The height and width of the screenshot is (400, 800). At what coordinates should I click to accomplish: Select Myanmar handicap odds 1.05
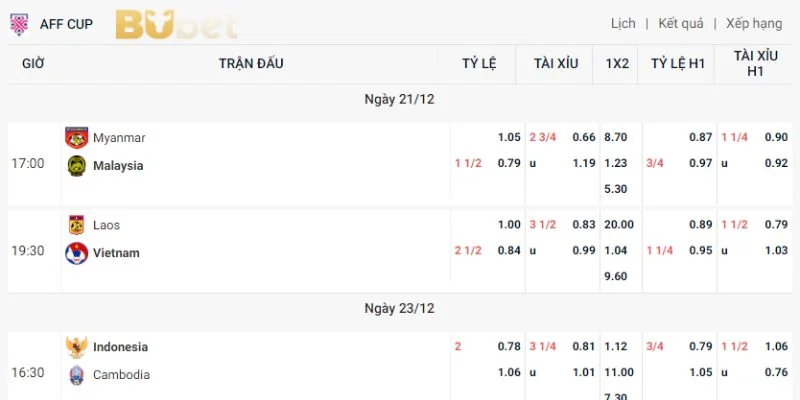point(509,137)
